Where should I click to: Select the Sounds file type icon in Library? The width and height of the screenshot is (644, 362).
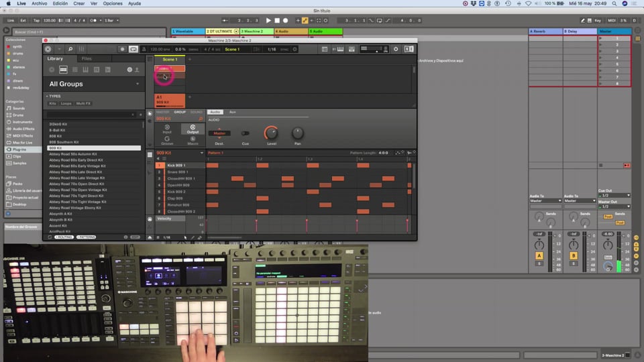pyautogui.click(x=74, y=70)
